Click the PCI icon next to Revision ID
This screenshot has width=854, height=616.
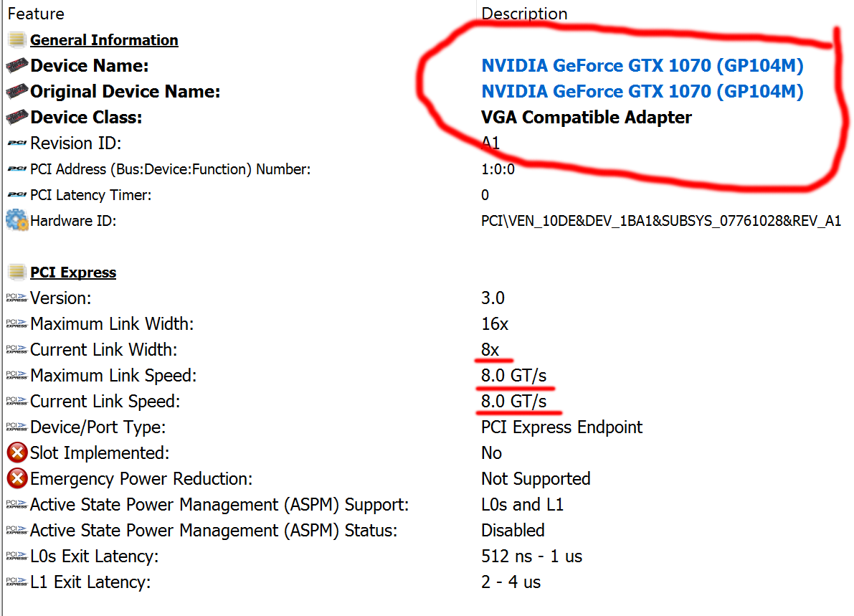click(x=16, y=143)
